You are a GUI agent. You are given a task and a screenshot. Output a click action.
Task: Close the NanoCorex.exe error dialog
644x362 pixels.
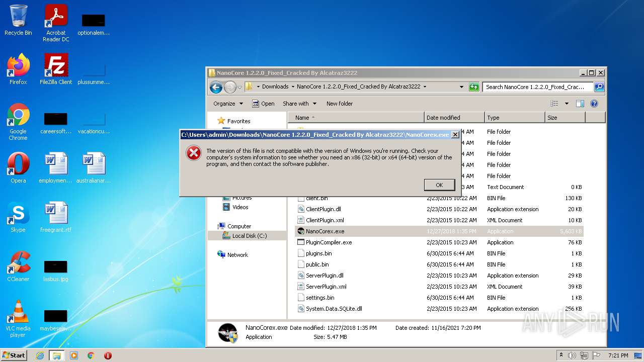pos(455,135)
